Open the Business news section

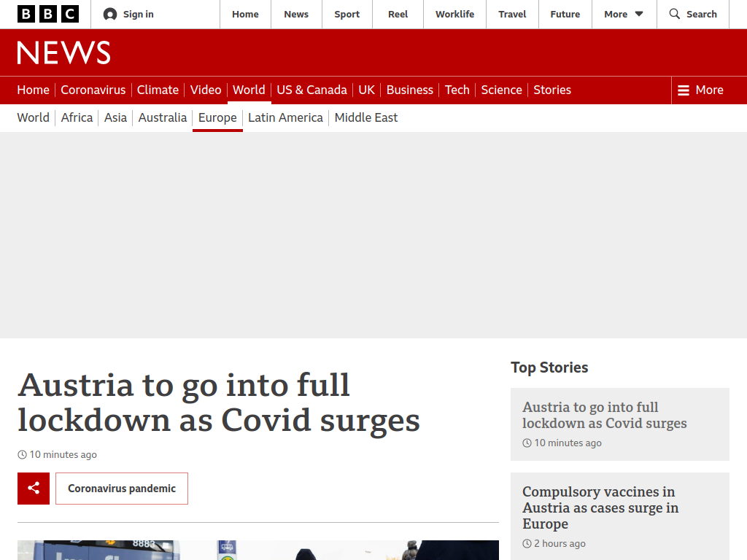(410, 90)
